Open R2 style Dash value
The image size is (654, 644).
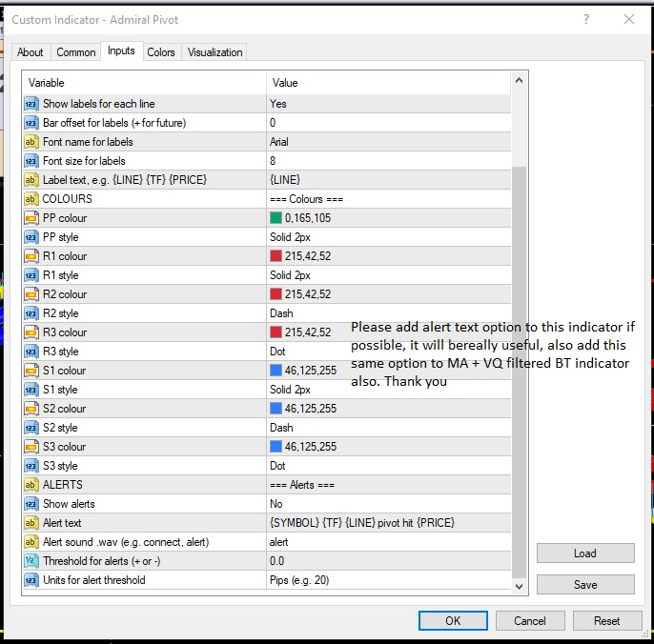388,313
